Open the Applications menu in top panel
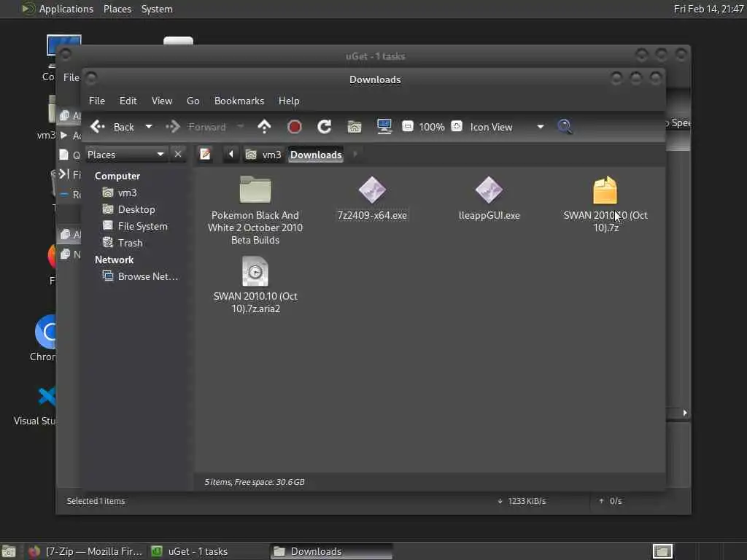The height and width of the screenshot is (560, 747). pos(58,9)
